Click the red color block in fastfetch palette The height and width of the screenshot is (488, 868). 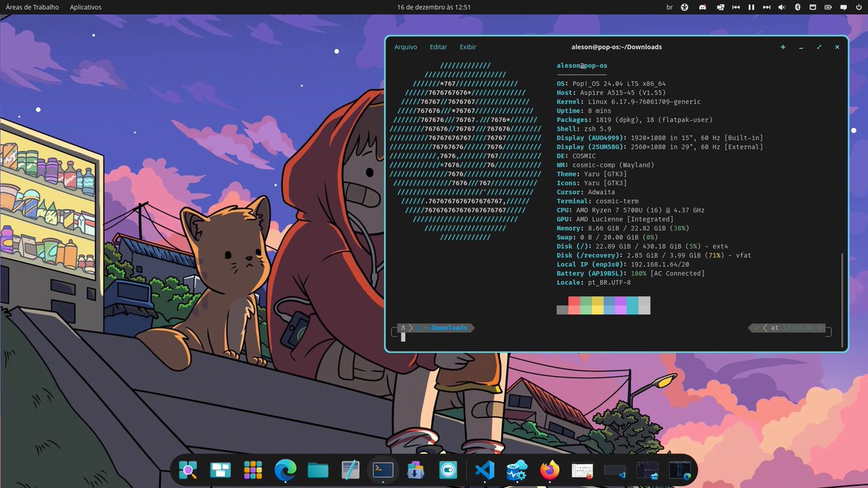[574, 305]
